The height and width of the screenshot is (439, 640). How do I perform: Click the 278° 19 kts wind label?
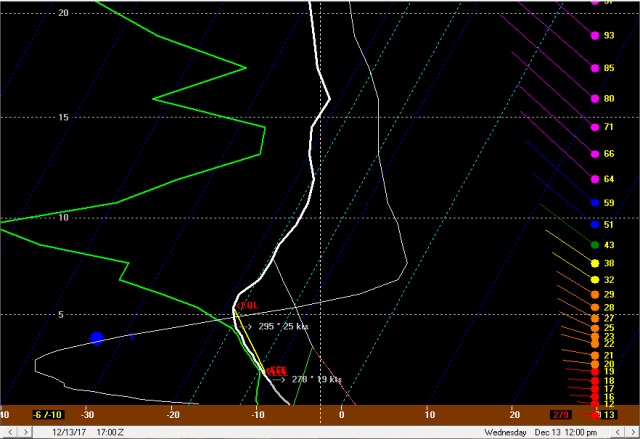[x=316, y=380]
